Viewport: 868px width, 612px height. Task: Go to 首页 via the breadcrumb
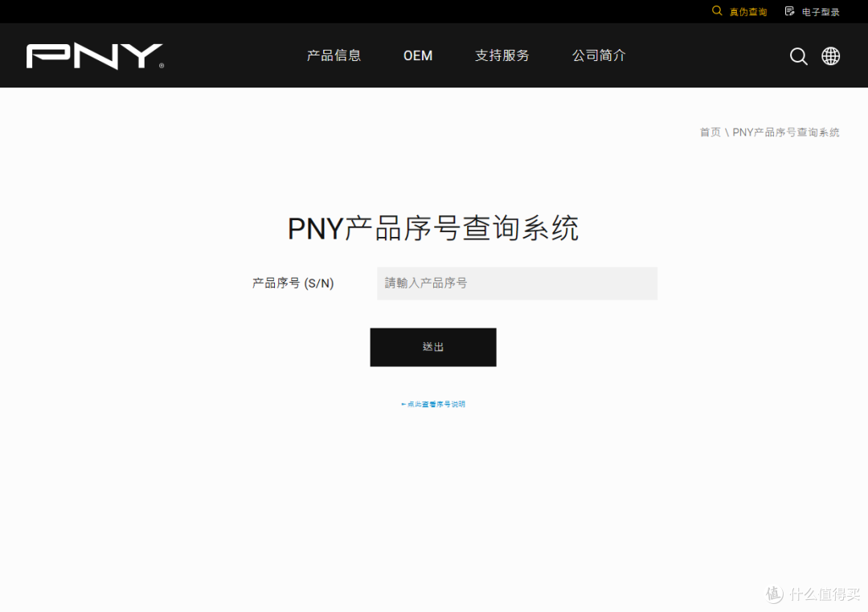coord(709,132)
